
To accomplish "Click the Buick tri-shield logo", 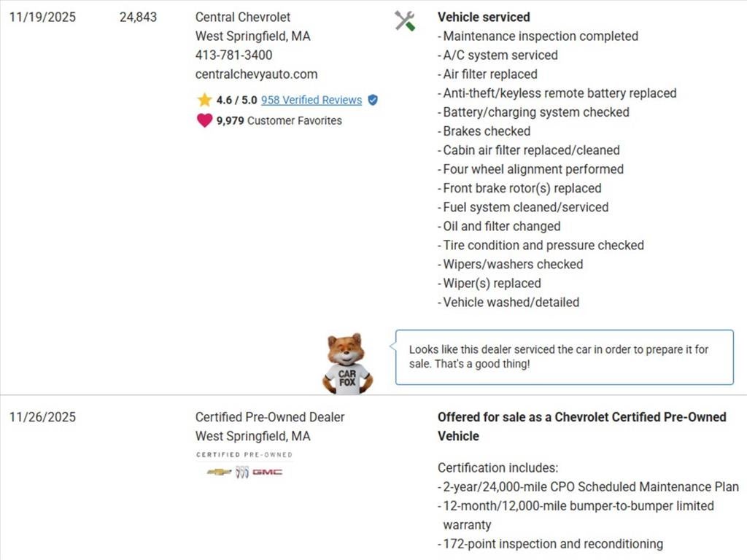I will 242,472.
